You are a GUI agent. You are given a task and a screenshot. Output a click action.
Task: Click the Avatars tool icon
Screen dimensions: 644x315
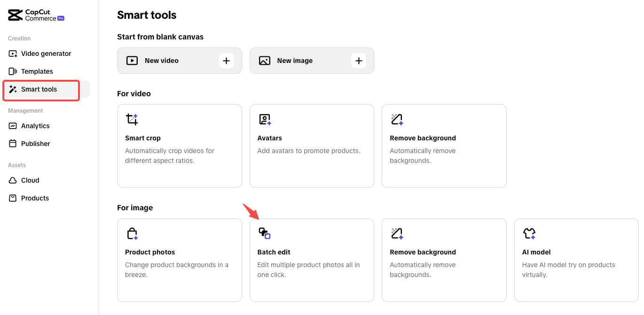[265, 120]
